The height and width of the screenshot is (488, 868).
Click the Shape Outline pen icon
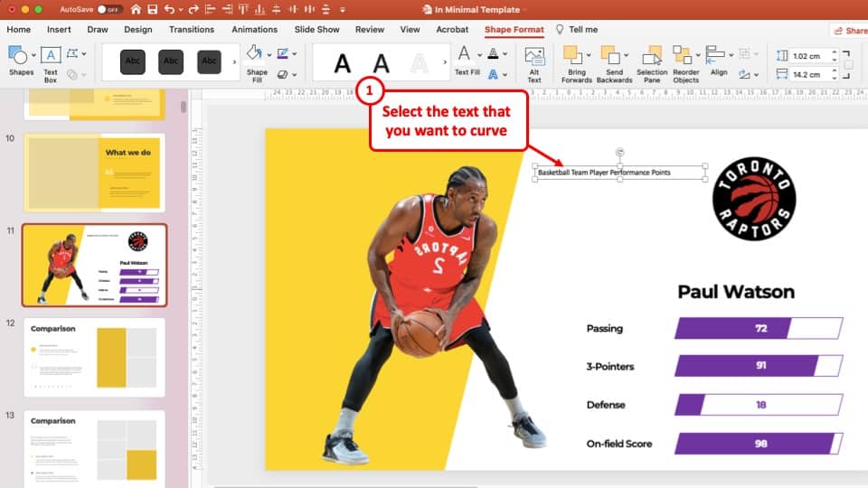283,53
